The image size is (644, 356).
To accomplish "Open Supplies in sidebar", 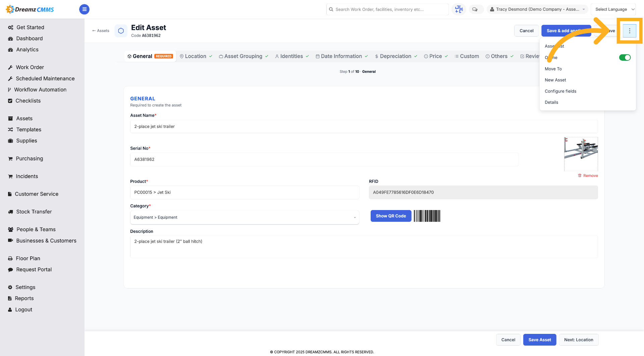I will (x=27, y=141).
